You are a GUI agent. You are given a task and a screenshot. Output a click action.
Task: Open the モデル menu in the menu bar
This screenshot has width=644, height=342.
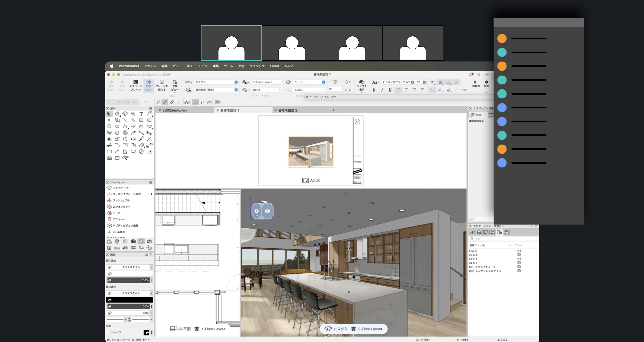coord(203,66)
